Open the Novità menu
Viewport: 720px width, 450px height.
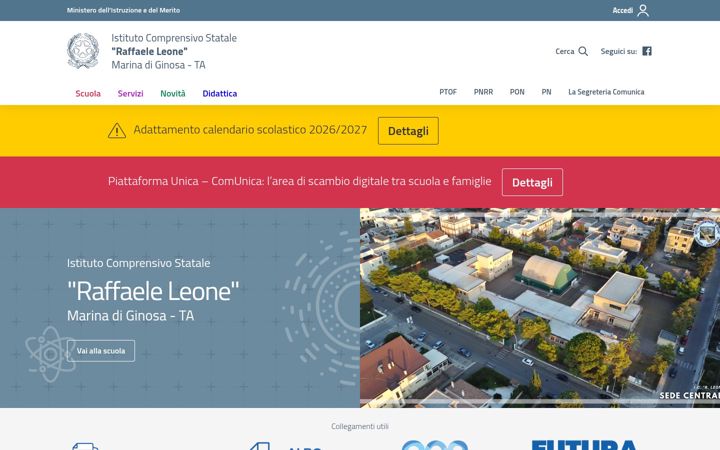pyautogui.click(x=173, y=93)
